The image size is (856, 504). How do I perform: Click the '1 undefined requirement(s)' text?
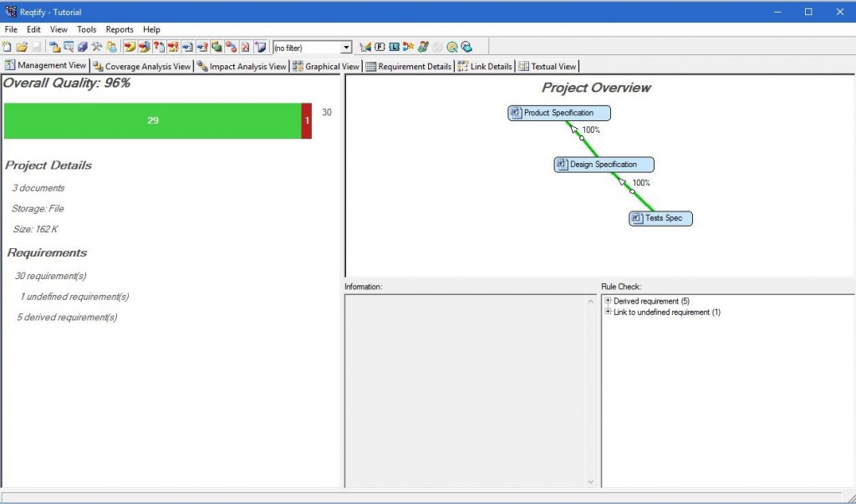pyautogui.click(x=74, y=297)
